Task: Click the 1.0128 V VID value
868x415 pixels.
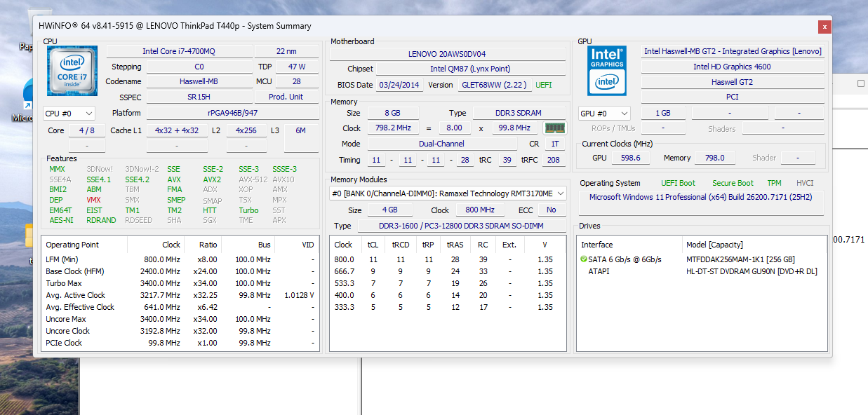Action: [298, 295]
